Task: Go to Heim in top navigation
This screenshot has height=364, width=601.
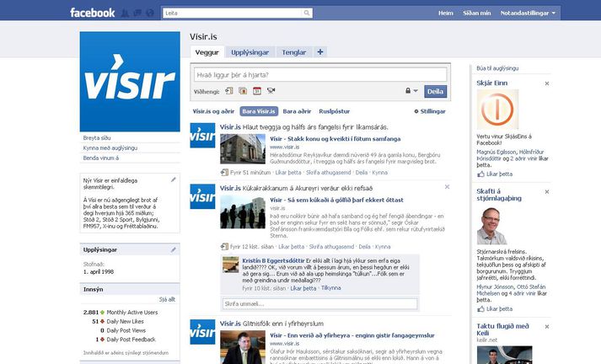Action: tap(446, 13)
